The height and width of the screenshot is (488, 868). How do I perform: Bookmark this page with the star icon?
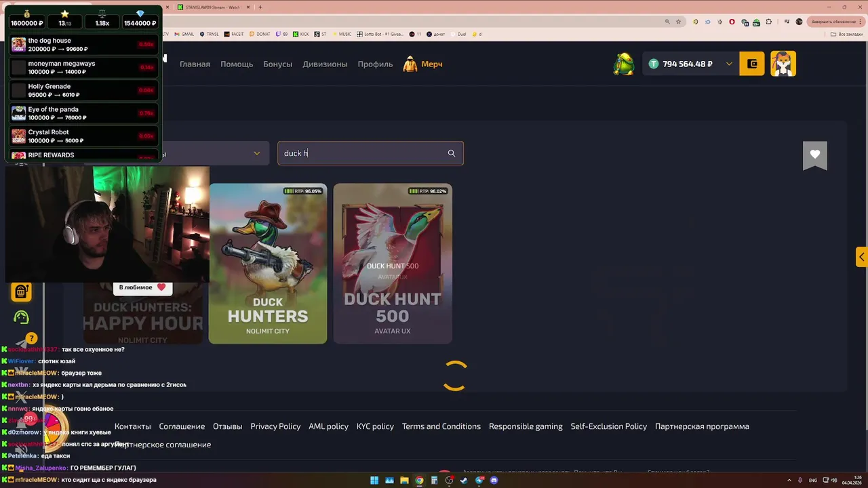coord(679,22)
